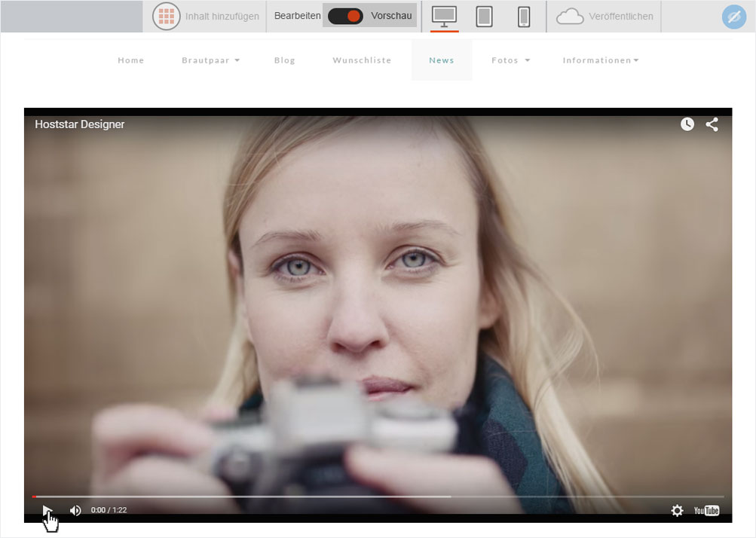Image resolution: width=756 pixels, height=538 pixels.
Task: Click the blue round icon at top right
Action: click(x=734, y=17)
